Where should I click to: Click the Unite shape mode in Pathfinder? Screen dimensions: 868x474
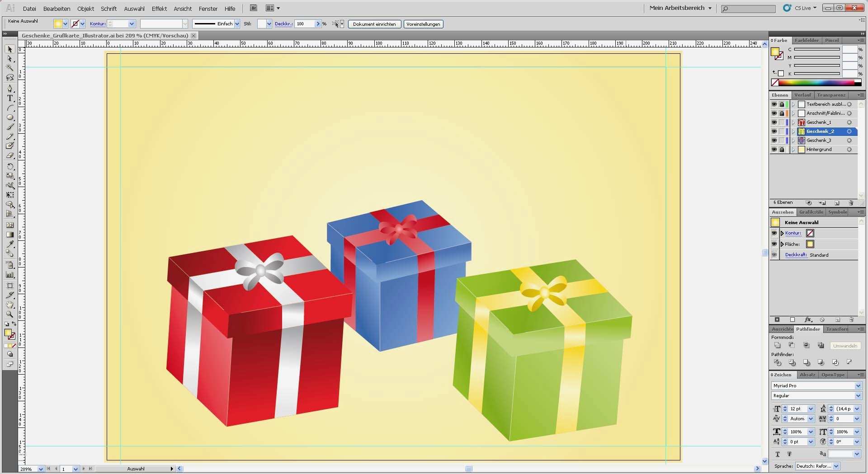point(777,345)
